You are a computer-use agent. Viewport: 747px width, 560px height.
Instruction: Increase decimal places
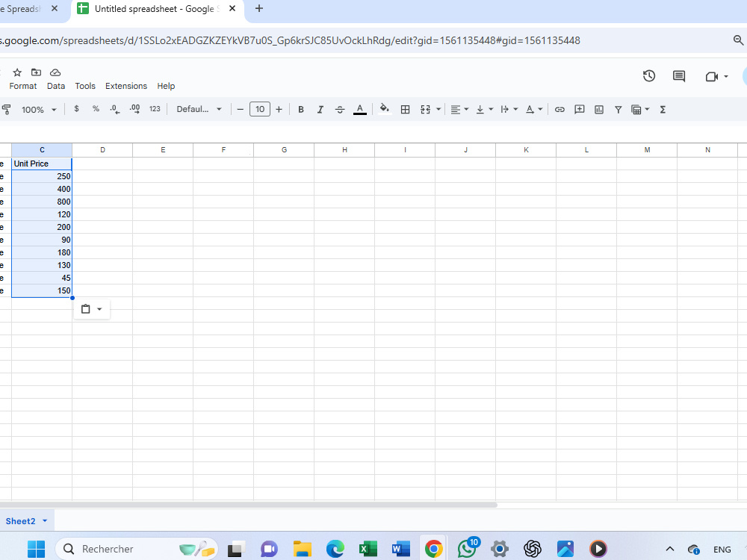click(134, 109)
